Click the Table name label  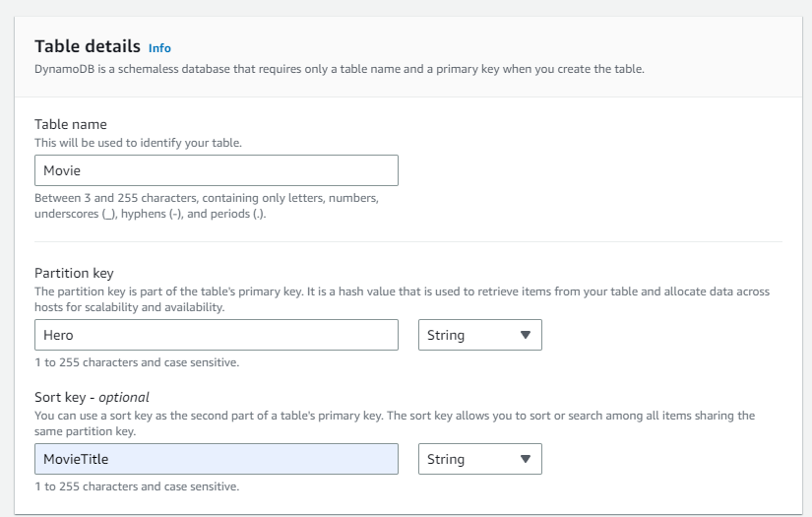[x=71, y=124]
